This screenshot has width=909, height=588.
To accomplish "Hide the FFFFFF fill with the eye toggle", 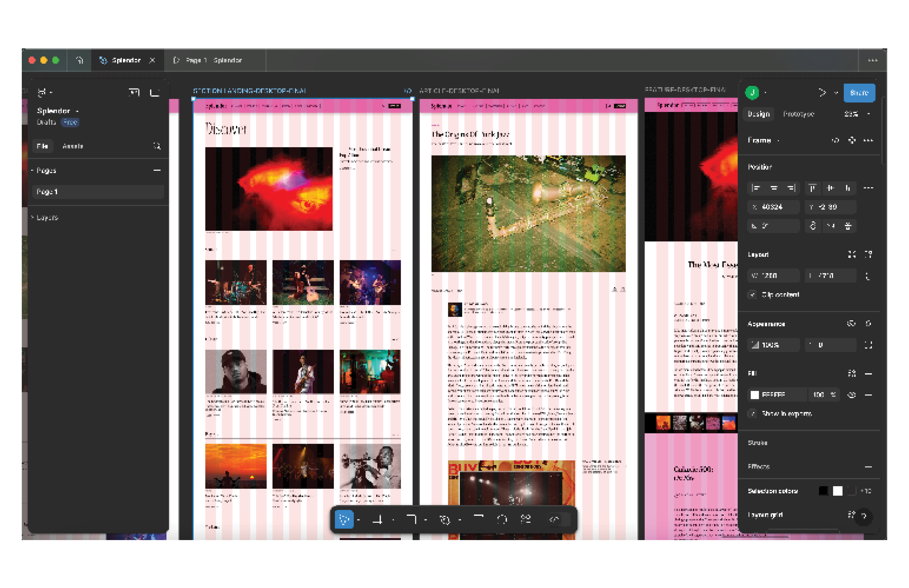I will [x=852, y=395].
